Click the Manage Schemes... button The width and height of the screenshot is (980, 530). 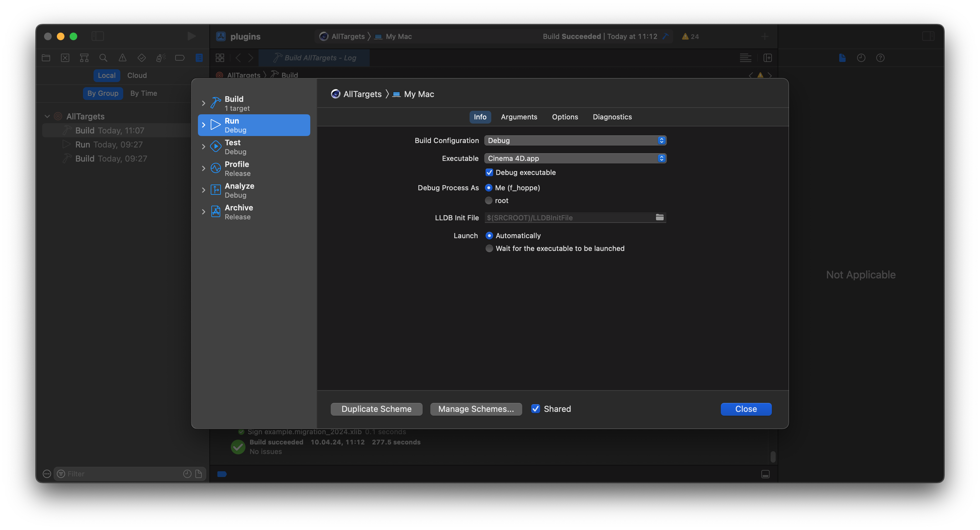[476, 409]
